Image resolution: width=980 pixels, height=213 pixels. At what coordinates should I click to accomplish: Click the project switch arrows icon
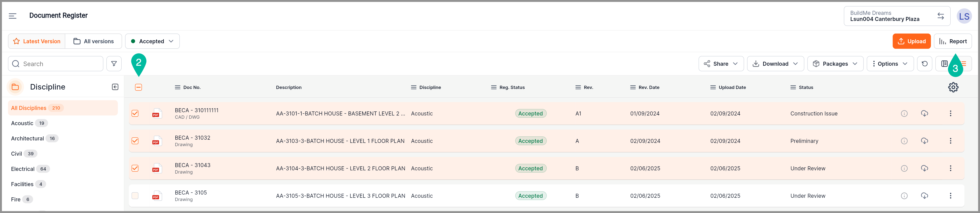[940, 16]
